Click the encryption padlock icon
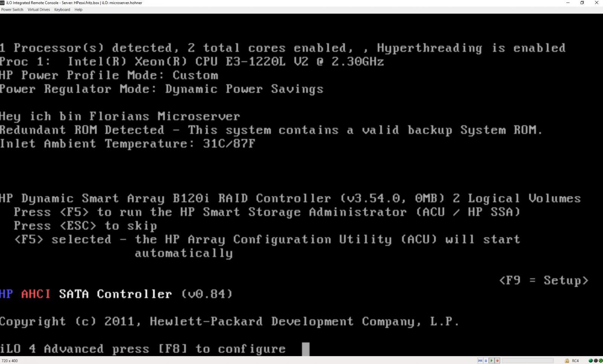This screenshot has width=603, height=364. 567,361
